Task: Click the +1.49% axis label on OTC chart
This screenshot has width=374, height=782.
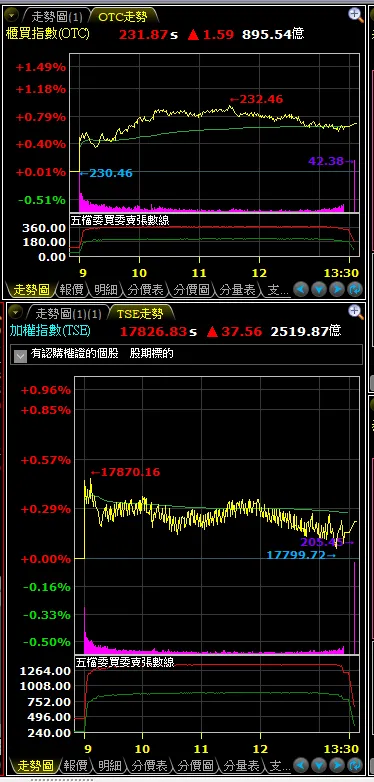Action: (40, 67)
